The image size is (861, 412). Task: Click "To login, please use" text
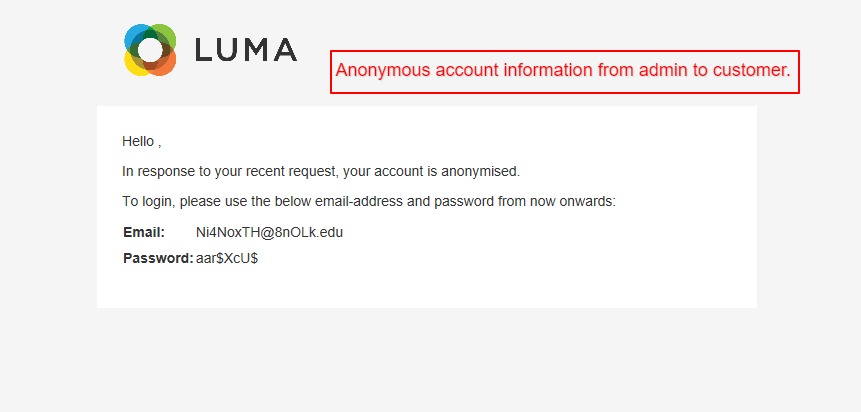(x=181, y=201)
